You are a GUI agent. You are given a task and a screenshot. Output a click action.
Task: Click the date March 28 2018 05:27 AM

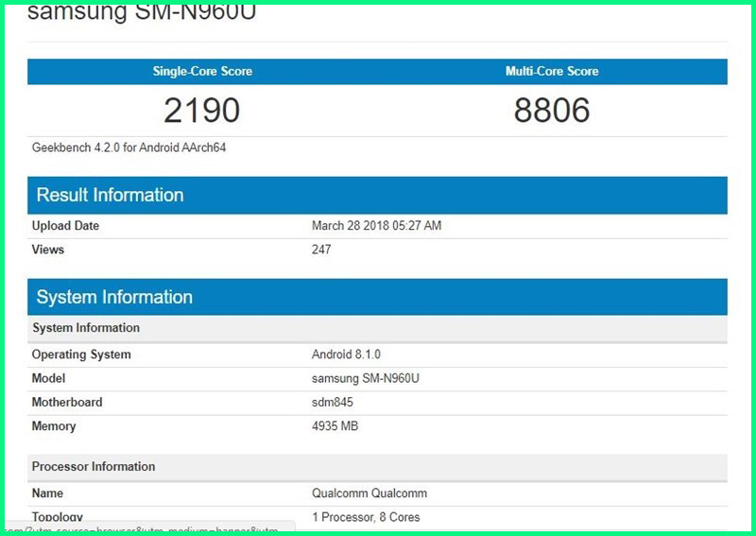[376, 226]
